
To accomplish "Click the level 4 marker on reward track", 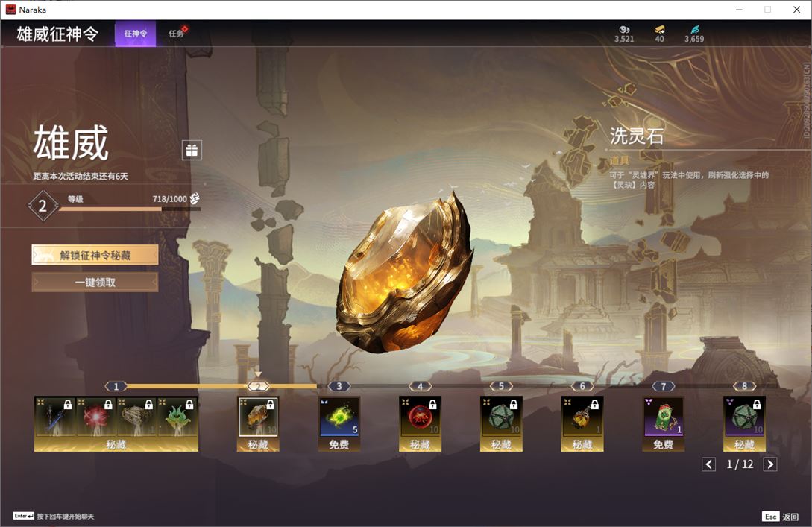I will (x=420, y=386).
